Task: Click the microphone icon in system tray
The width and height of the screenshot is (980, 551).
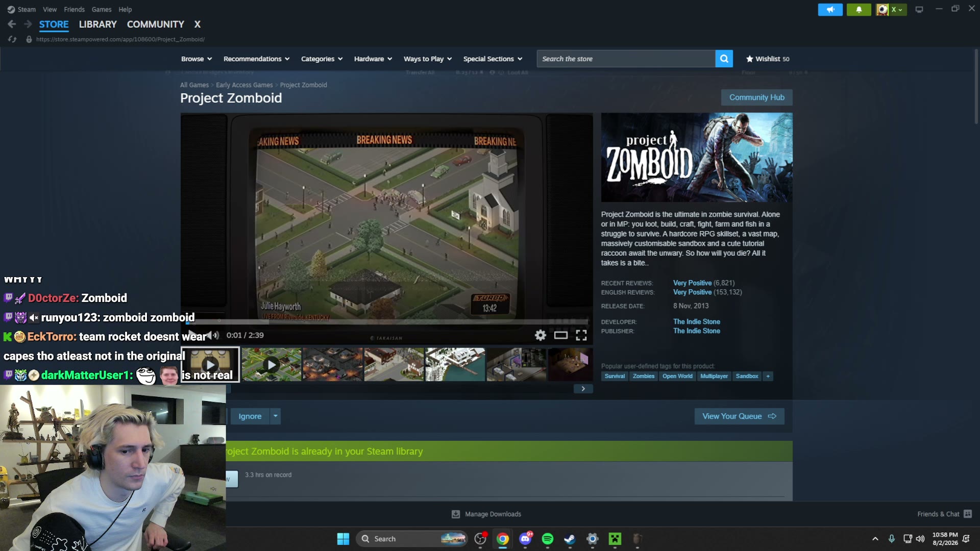Action: click(x=892, y=539)
